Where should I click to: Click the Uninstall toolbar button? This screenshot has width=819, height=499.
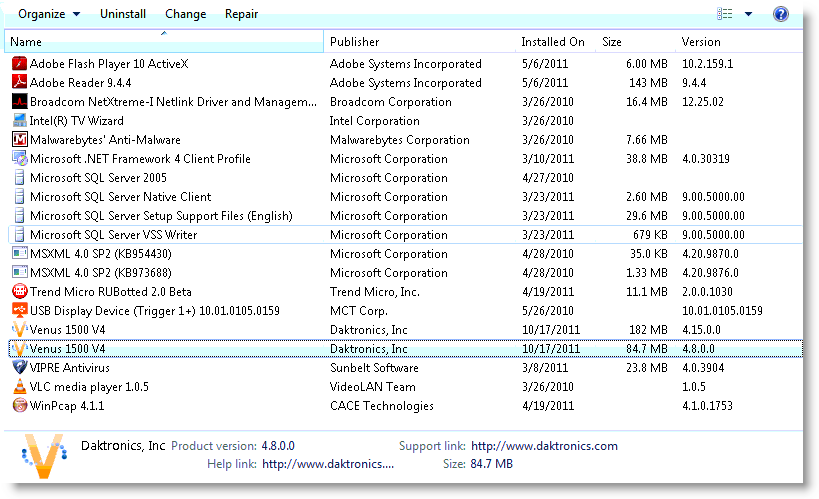[x=124, y=14]
